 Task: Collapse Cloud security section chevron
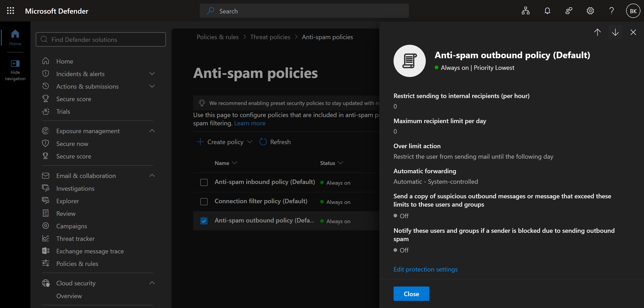click(152, 283)
